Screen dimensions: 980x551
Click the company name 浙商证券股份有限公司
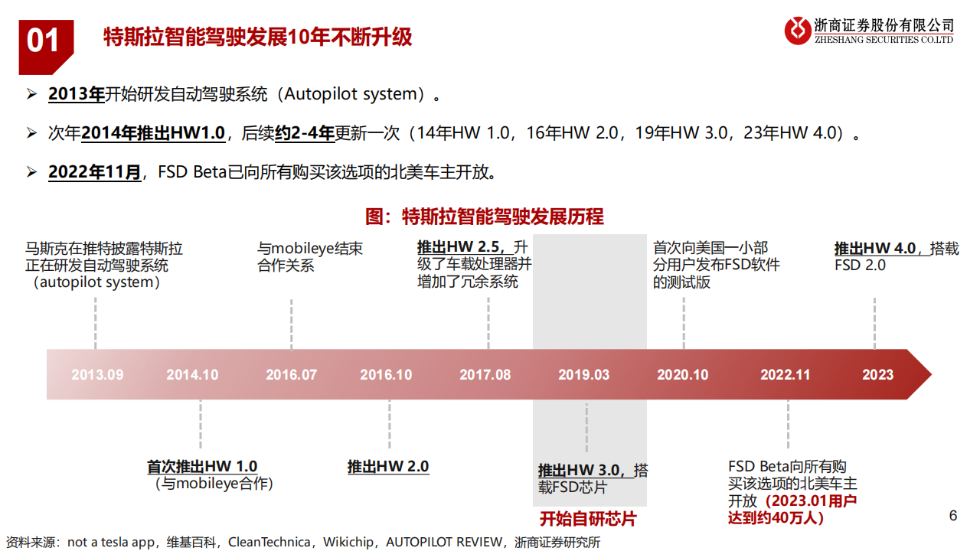pyautogui.click(x=885, y=25)
